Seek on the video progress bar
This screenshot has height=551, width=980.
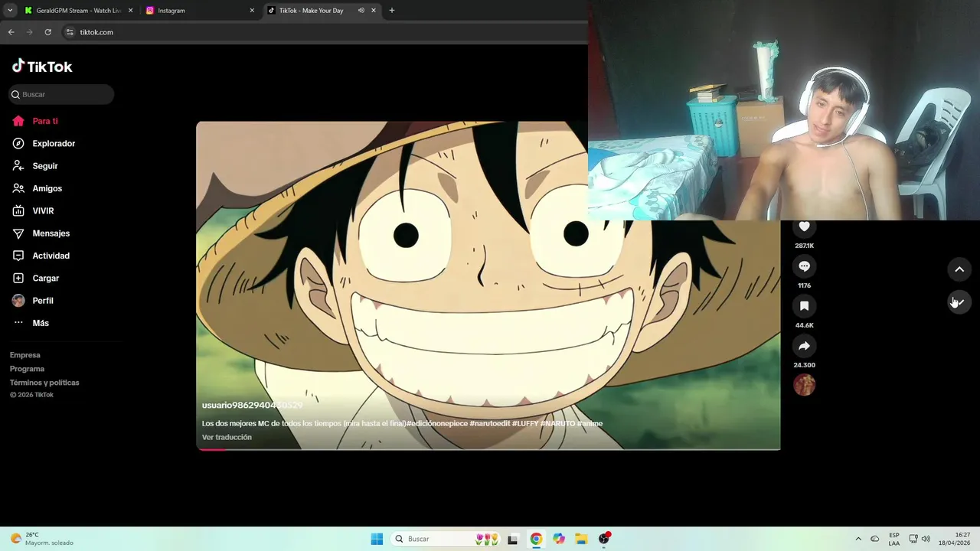tap(488, 449)
